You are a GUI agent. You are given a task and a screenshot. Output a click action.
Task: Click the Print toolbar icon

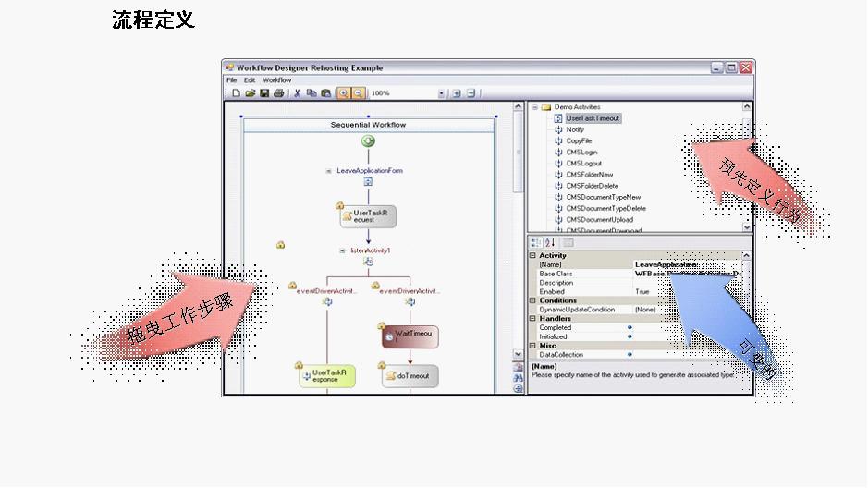point(279,93)
